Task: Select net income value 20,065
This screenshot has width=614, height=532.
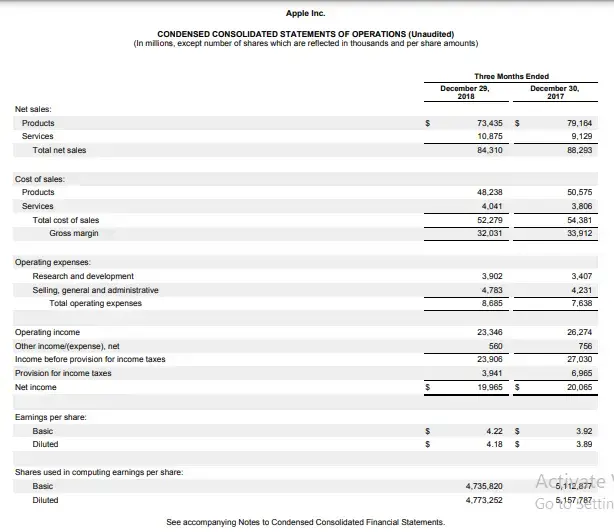Action: coord(580,388)
